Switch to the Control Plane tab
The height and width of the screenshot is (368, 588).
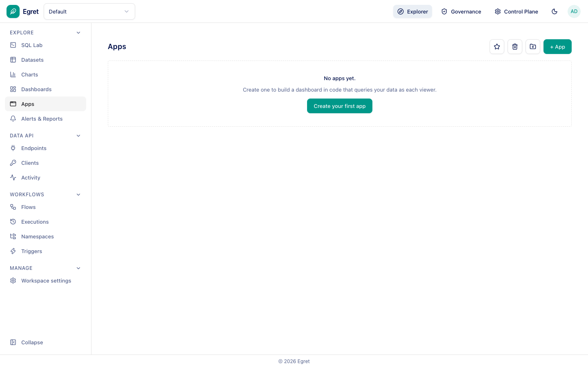click(x=516, y=11)
